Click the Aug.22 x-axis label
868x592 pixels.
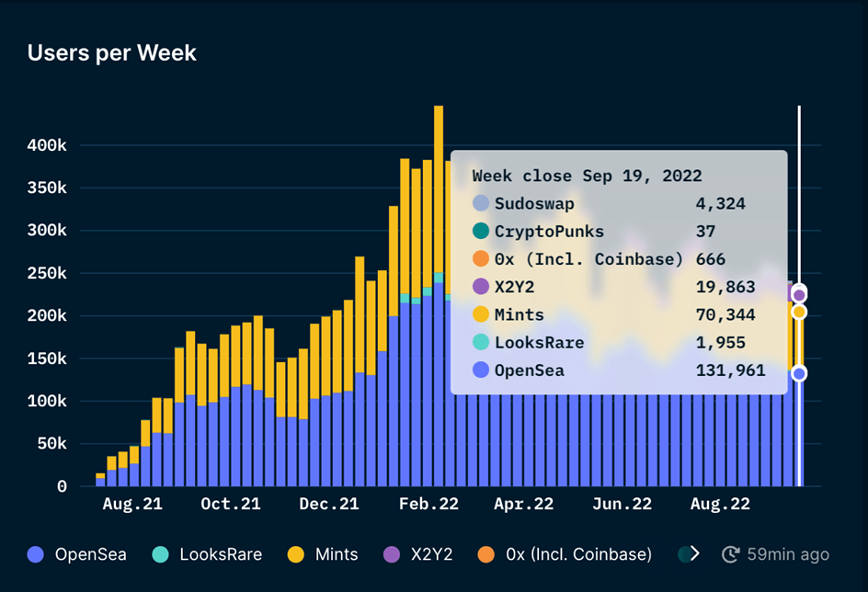[720, 504]
